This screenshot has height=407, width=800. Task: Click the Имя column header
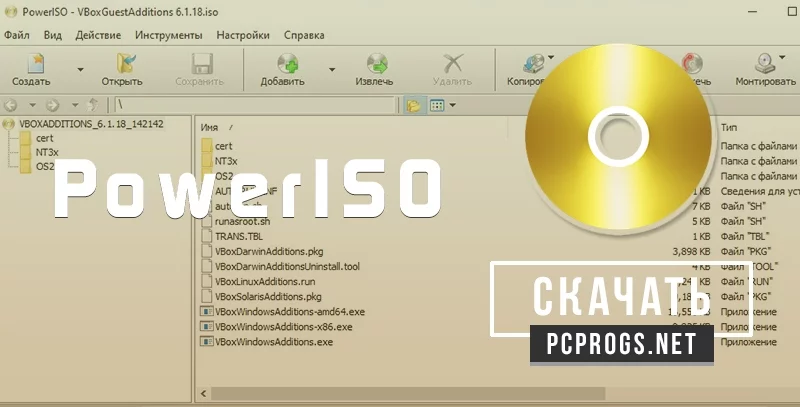click(x=209, y=128)
